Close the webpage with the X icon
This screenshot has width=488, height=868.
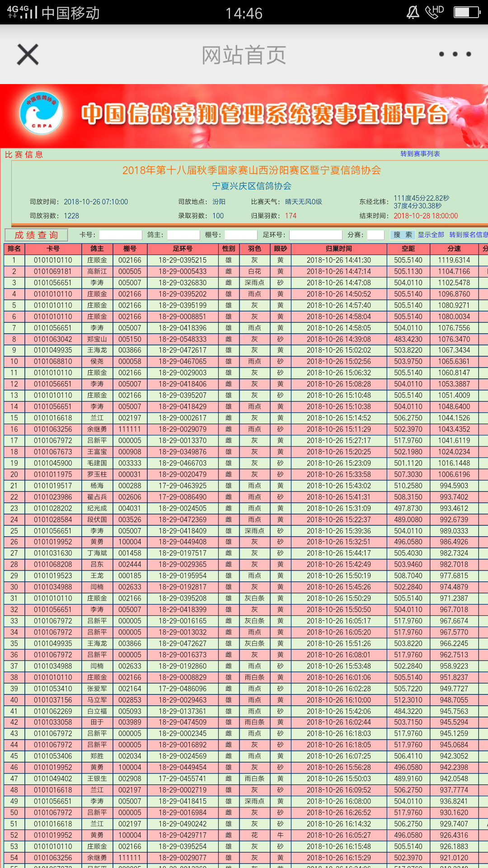tap(28, 55)
